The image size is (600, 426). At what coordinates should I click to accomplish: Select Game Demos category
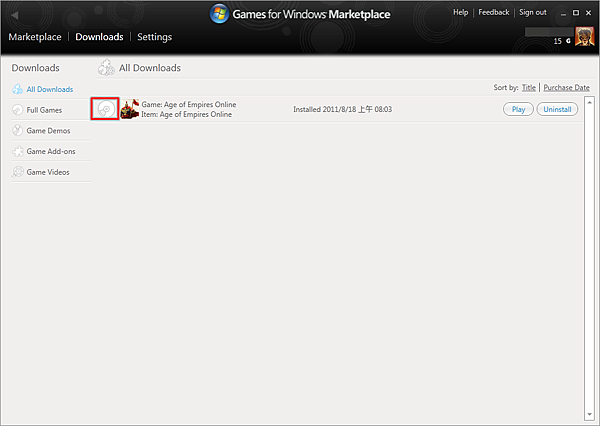(48, 131)
